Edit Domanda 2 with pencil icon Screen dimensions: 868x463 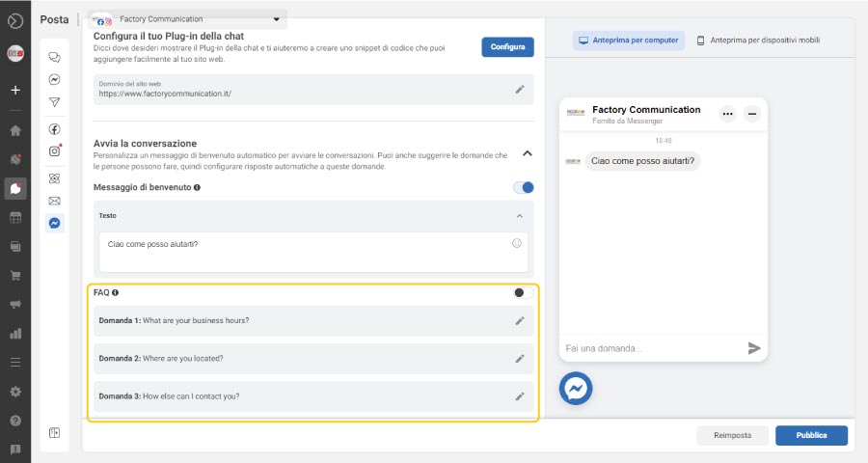pyautogui.click(x=520, y=358)
